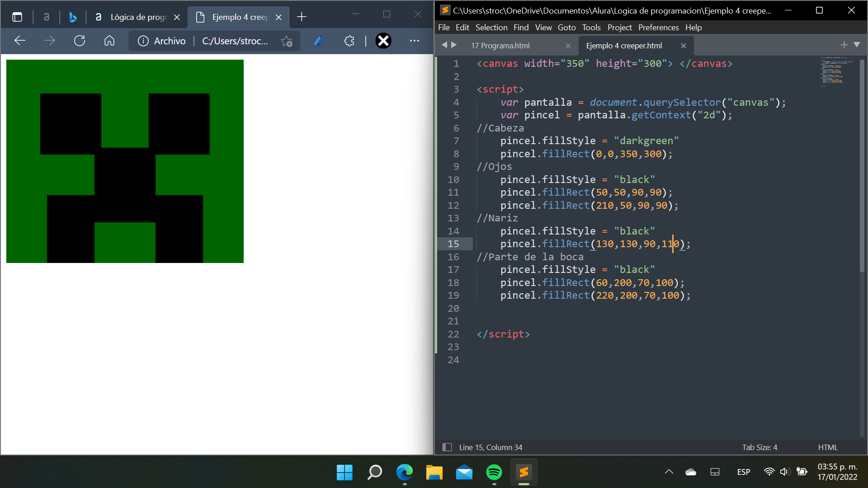
Task: Open the Mail app from taskbar
Action: tap(464, 473)
